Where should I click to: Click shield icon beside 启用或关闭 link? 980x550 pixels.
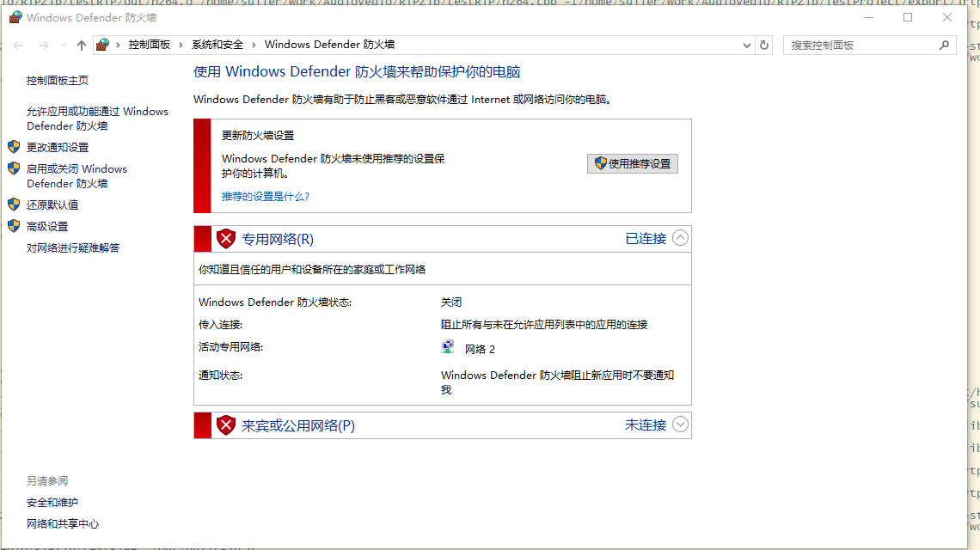click(14, 168)
